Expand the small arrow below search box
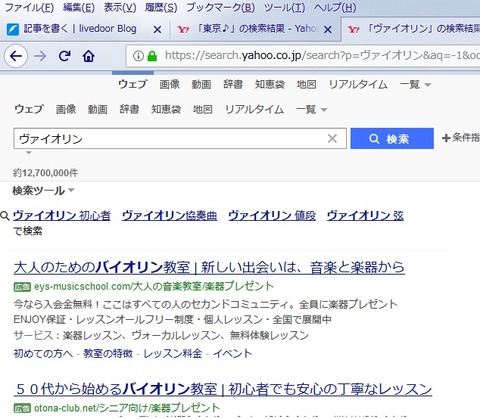 29,152
